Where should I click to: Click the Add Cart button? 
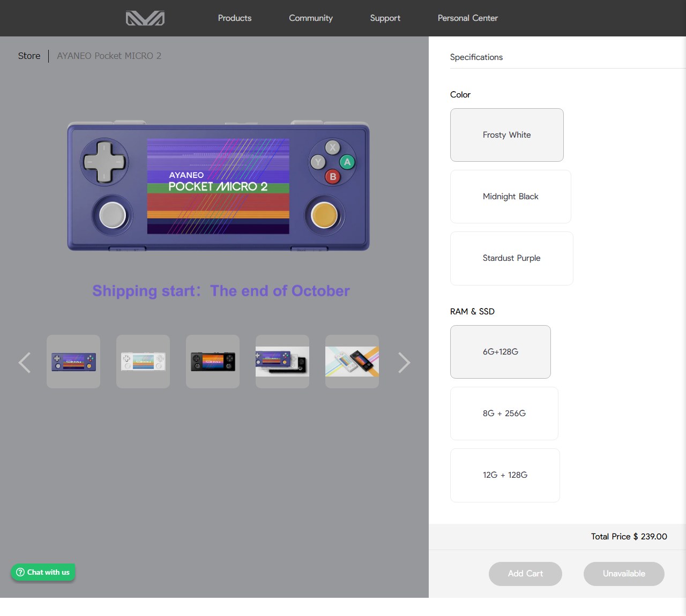[x=525, y=574]
